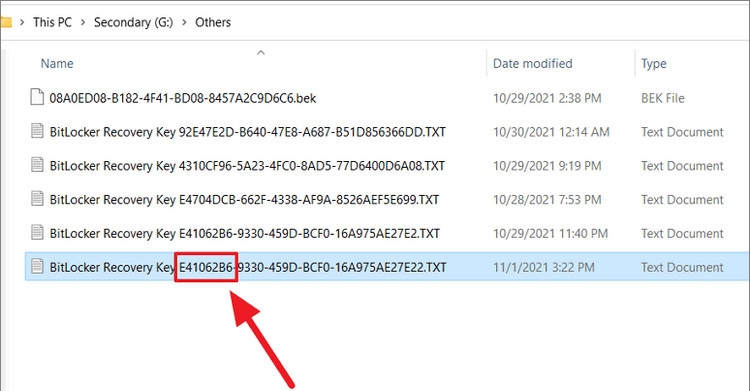Go to Secondary (G:) in the breadcrumb
The width and height of the screenshot is (750, 391).
[x=133, y=22]
